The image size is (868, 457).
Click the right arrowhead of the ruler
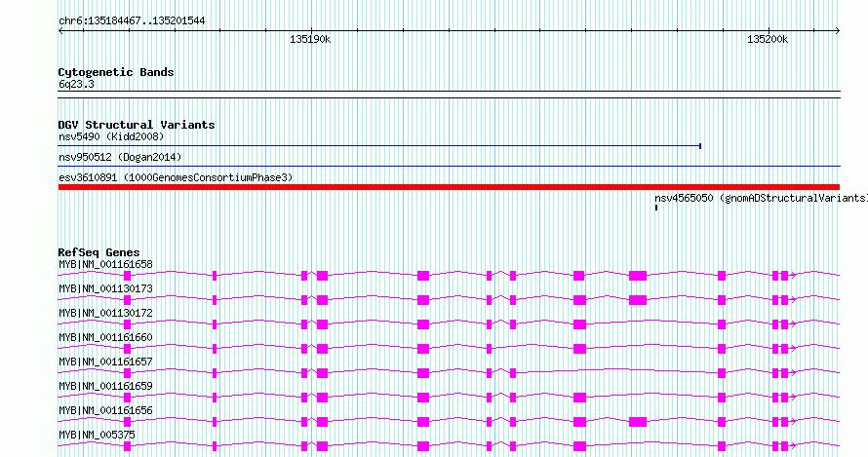[x=838, y=31]
